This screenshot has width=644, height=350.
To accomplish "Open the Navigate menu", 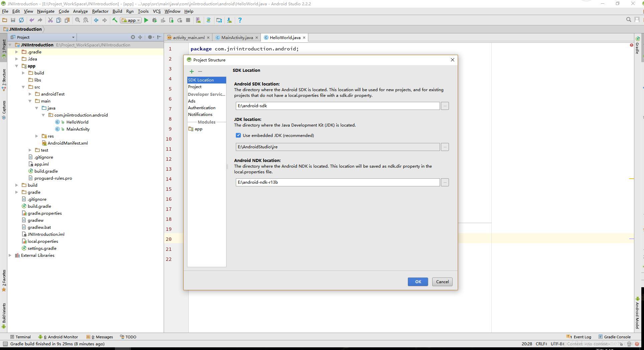I will coord(46,11).
